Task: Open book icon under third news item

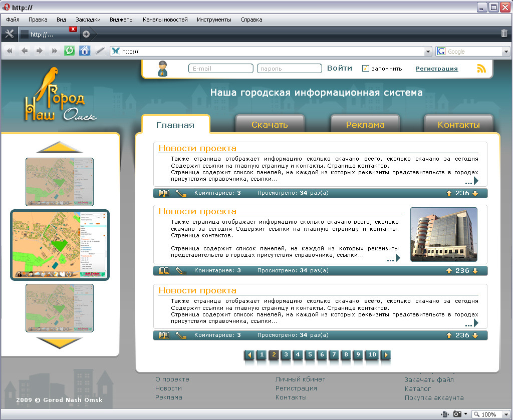Action: click(x=164, y=335)
